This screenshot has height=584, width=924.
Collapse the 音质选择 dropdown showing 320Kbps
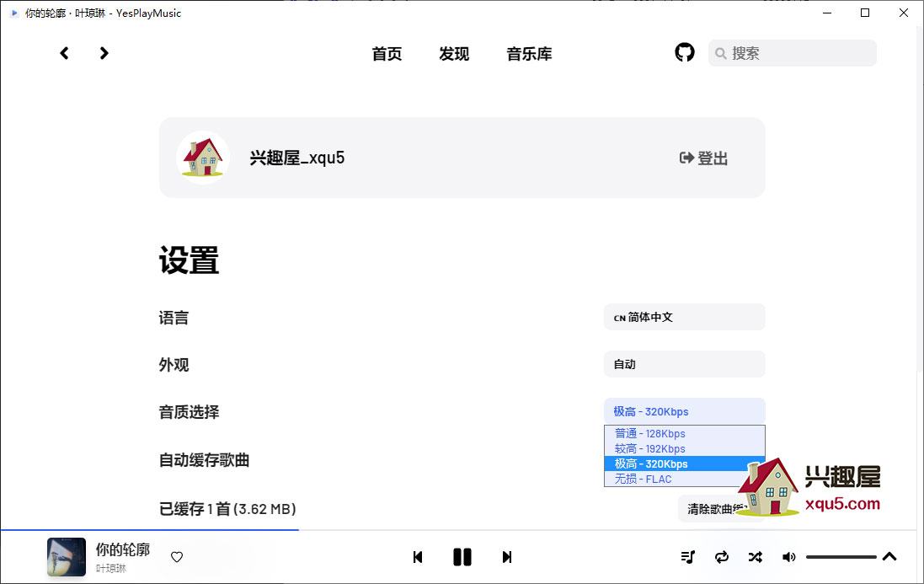click(x=684, y=411)
